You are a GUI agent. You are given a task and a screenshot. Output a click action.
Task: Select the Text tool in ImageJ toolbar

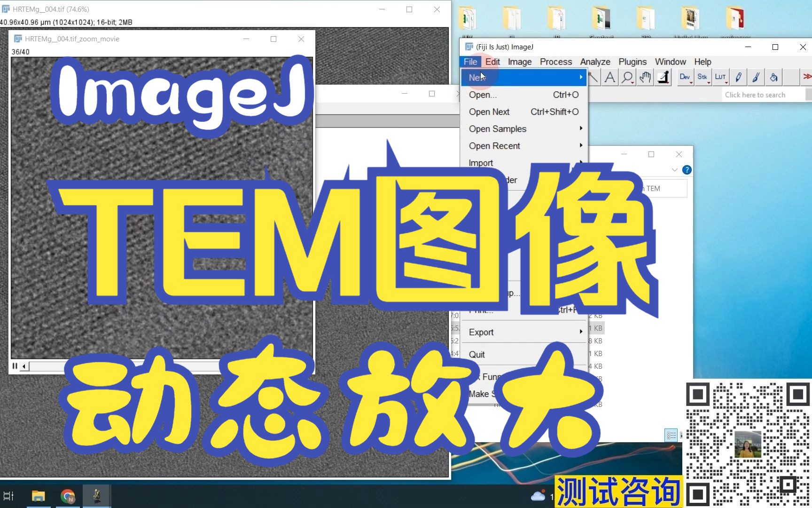[x=609, y=78]
